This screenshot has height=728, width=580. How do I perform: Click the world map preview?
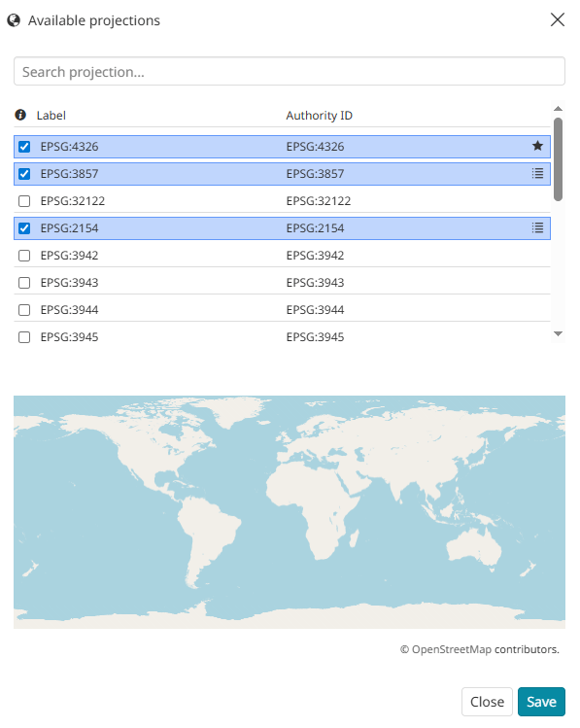click(x=290, y=512)
